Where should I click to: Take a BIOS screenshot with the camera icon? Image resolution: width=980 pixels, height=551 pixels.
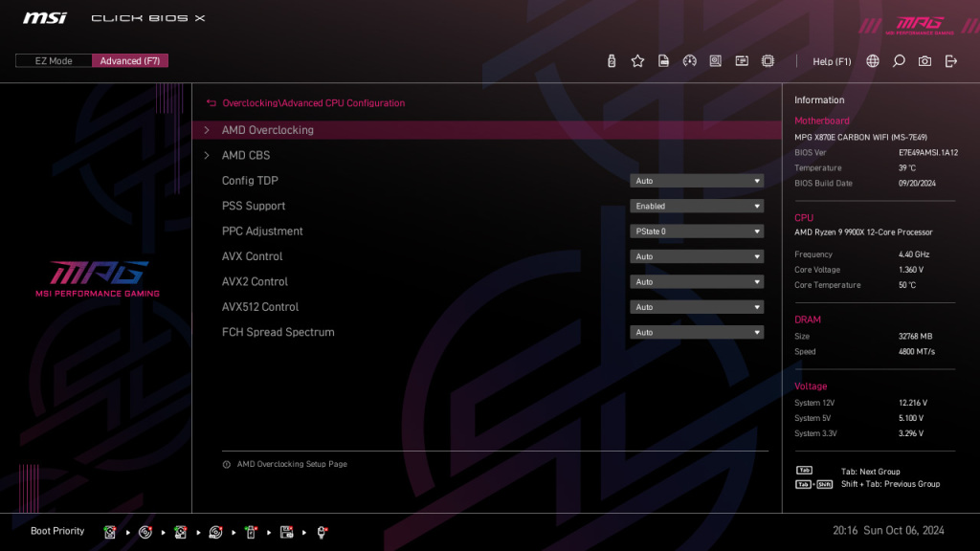[x=924, y=60]
